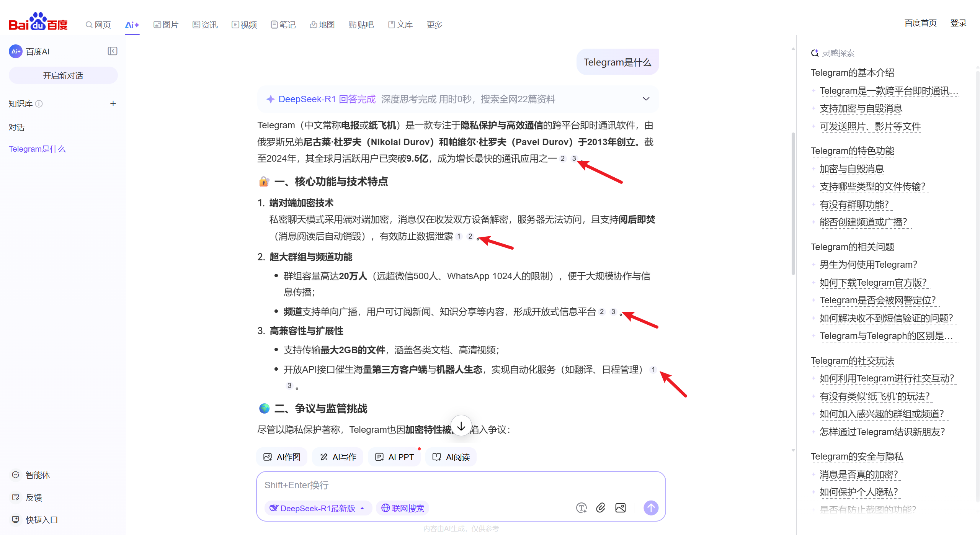Attach a file with the paperclip icon
The width and height of the screenshot is (980, 535).
(601, 508)
